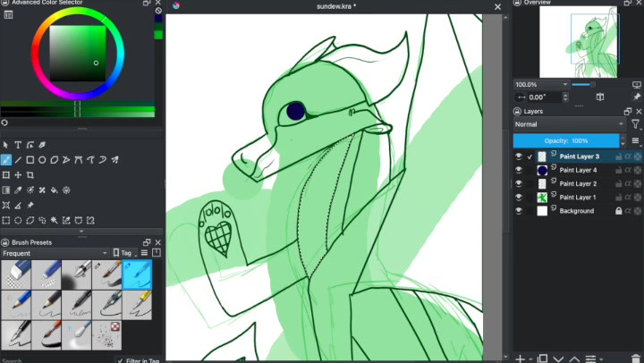The image size is (644, 363).
Task: Open the layer filter funnel menu
Action: 635,124
